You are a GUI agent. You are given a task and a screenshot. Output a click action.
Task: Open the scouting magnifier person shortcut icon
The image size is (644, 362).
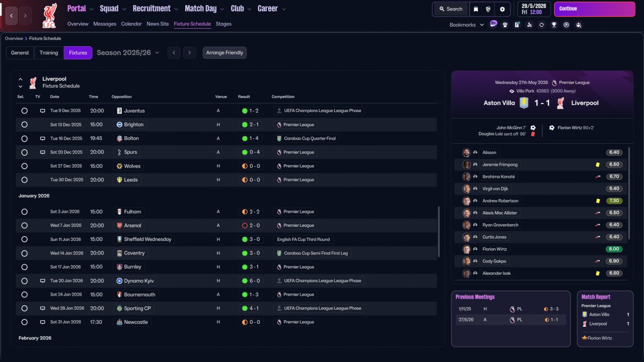[529, 25]
